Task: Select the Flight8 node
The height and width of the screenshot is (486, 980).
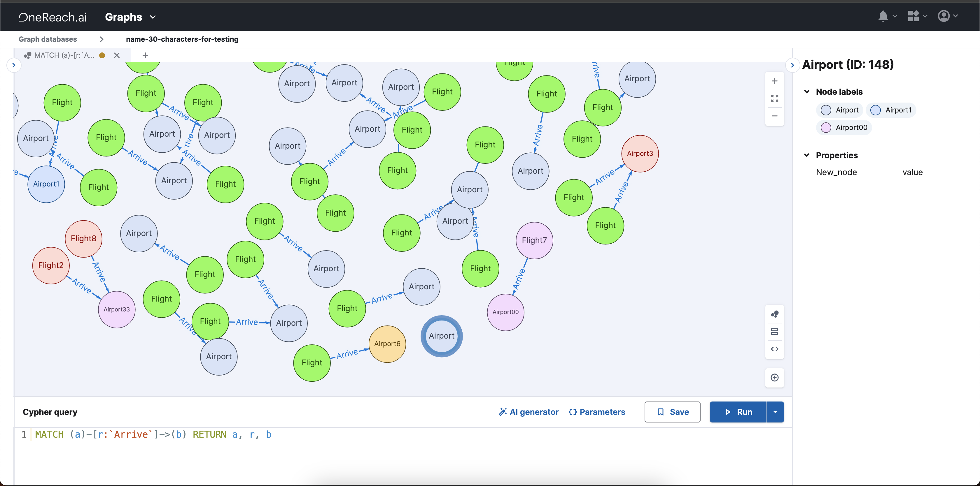Action: pyautogui.click(x=84, y=239)
